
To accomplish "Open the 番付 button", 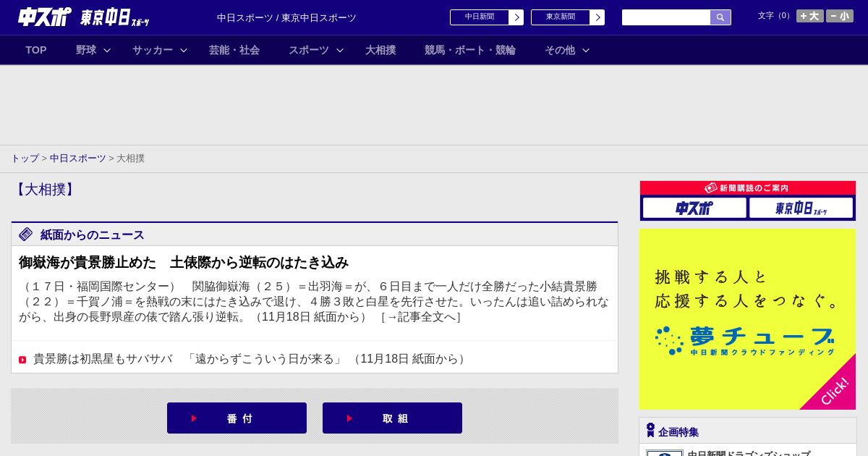I will (237, 418).
